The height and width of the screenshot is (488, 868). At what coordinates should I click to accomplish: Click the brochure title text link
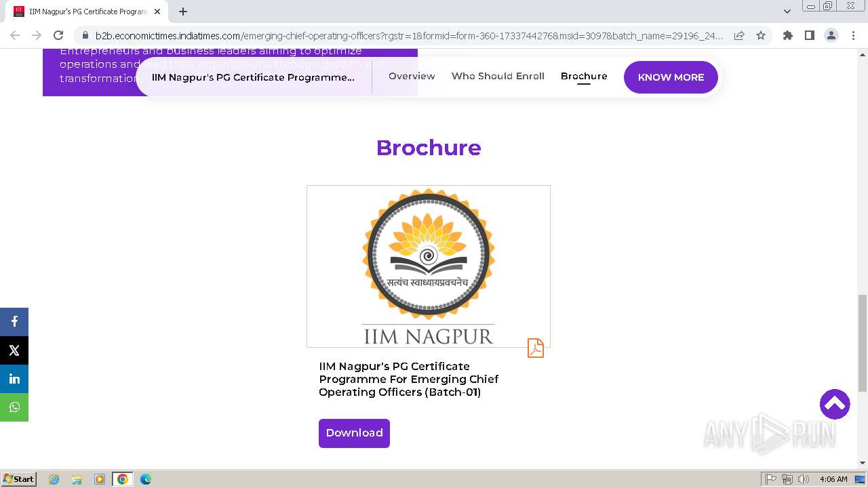coord(408,379)
